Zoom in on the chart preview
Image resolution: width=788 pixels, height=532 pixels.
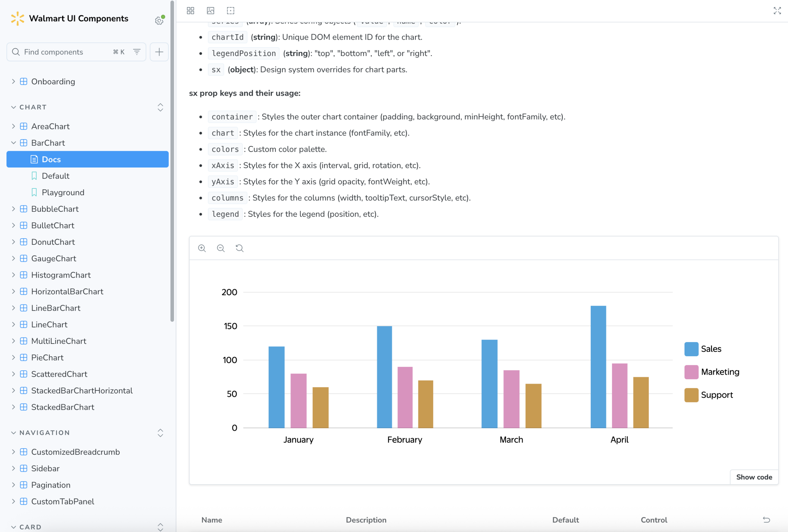click(x=202, y=248)
